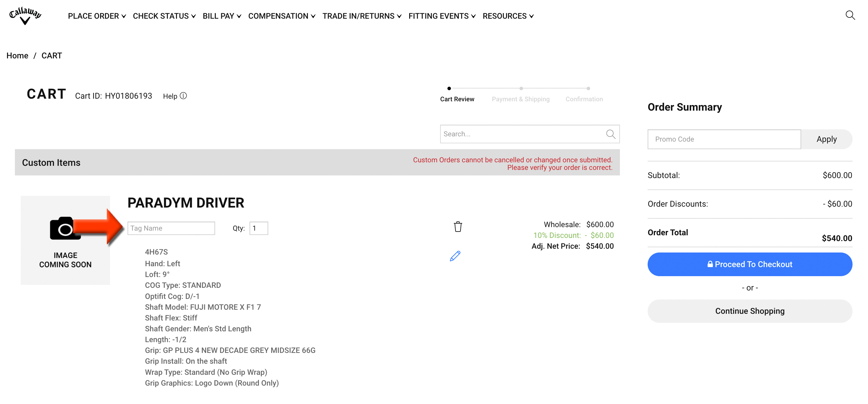Open the Resources menu
This screenshot has width=868, height=404.
click(x=508, y=16)
